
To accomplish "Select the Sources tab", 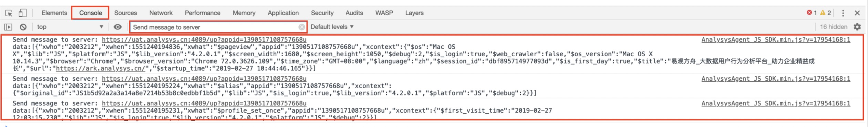I will pyautogui.click(x=125, y=13).
